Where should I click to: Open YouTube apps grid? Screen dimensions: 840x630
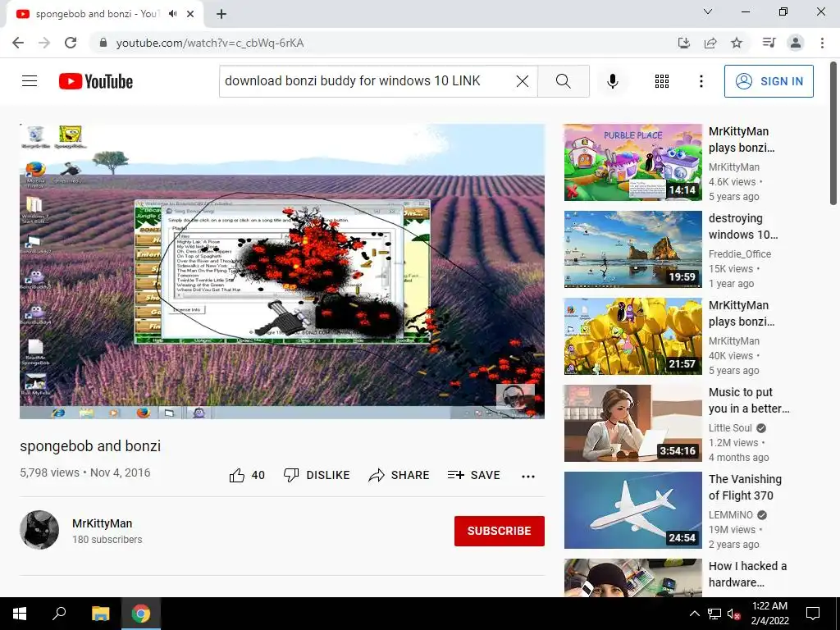click(x=662, y=81)
